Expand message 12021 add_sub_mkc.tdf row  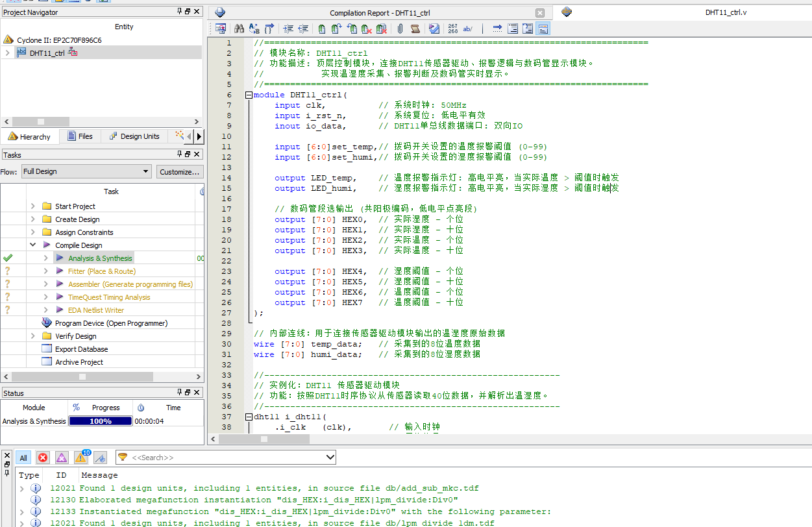click(23, 488)
